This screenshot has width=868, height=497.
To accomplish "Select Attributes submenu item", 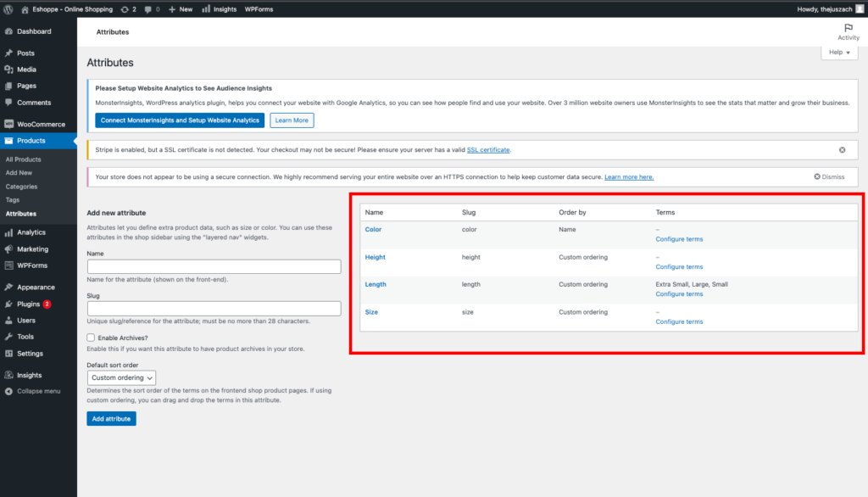I will 21,214.
